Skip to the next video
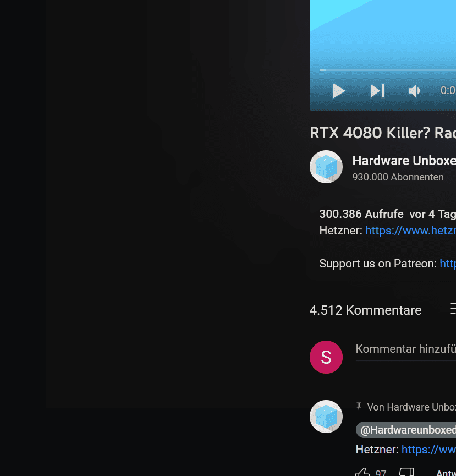This screenshot has height=476, width=456. pos(377,91)
